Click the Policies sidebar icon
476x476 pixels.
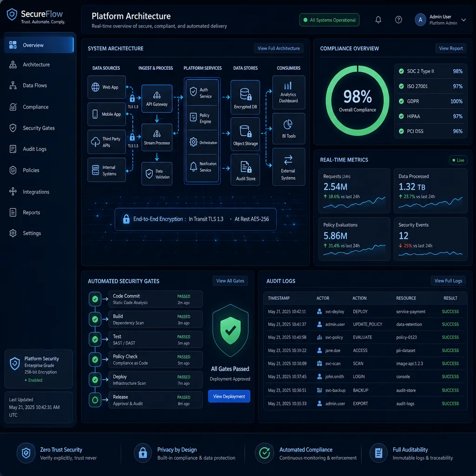point(13,170)
